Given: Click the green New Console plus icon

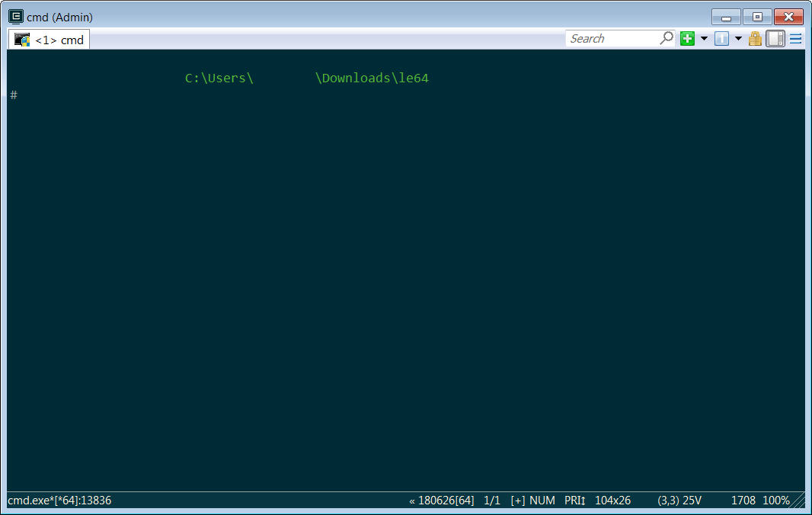Looking at the screenshot, I should point(688,39).
